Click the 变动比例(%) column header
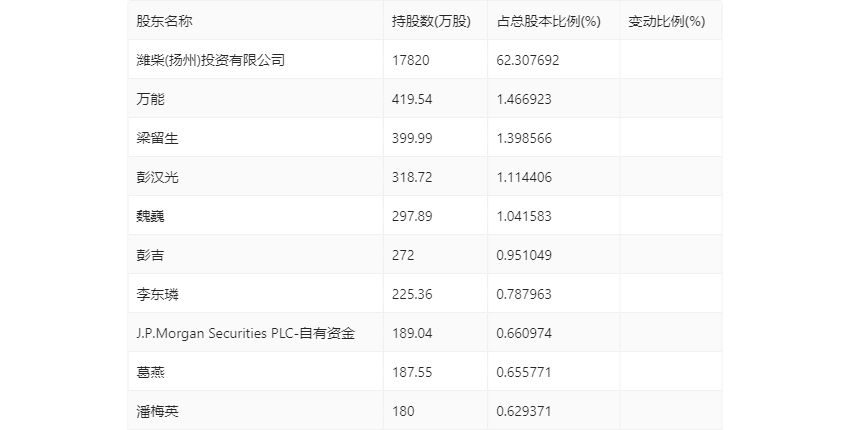Image resolution: width=850 pixels, height=430 pixels. click(667, 21)
